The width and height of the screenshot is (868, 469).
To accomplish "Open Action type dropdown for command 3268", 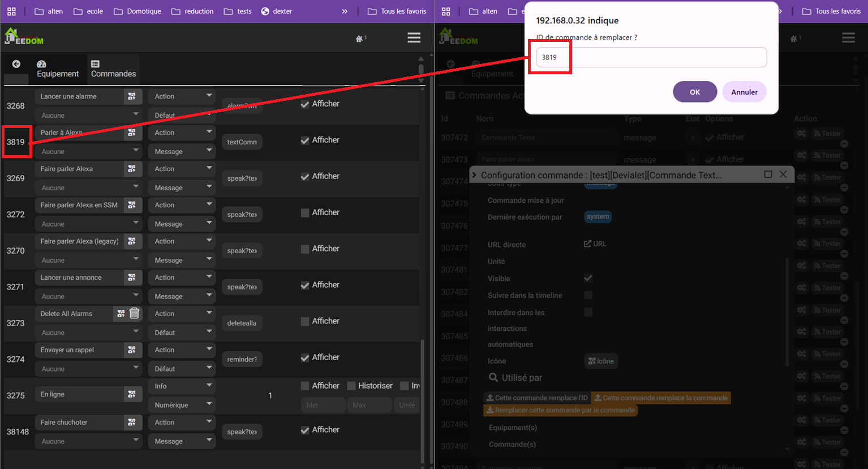I will [x=182, y=96].
